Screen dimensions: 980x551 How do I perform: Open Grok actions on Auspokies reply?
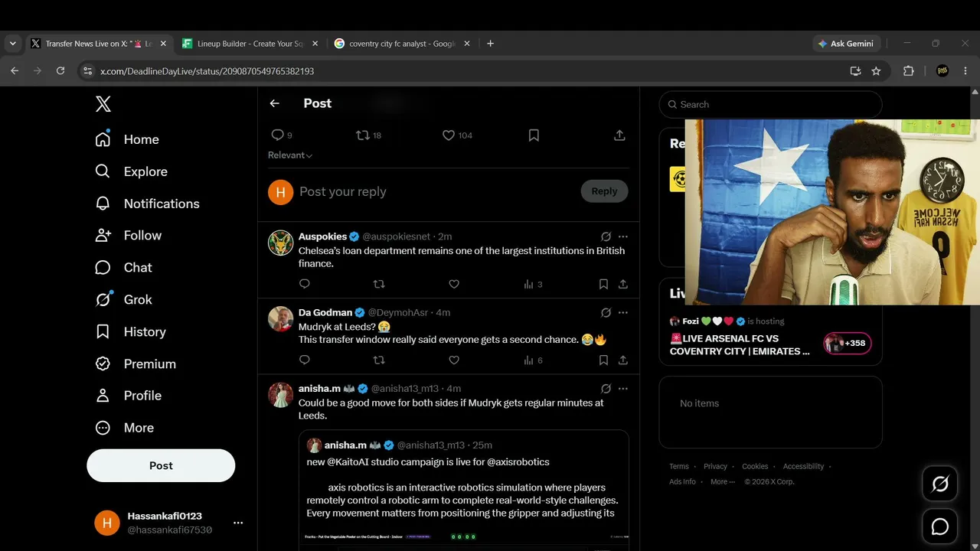pos(606,236)
